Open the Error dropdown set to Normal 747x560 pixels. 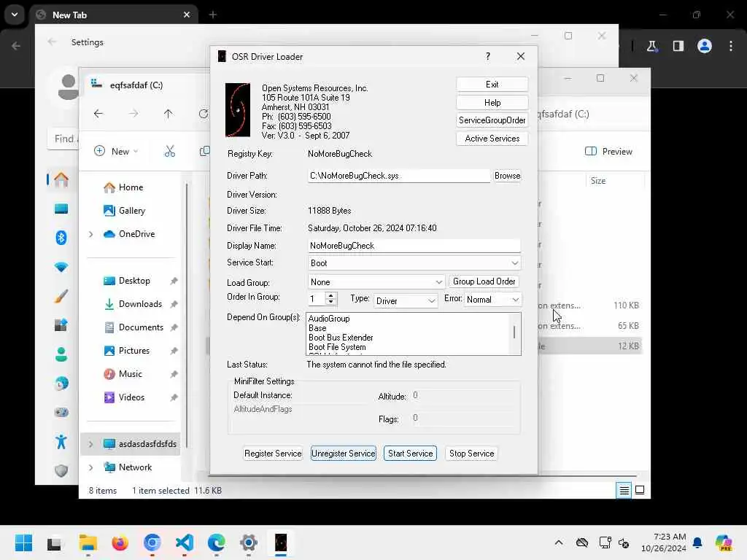[x=492, y=300]
